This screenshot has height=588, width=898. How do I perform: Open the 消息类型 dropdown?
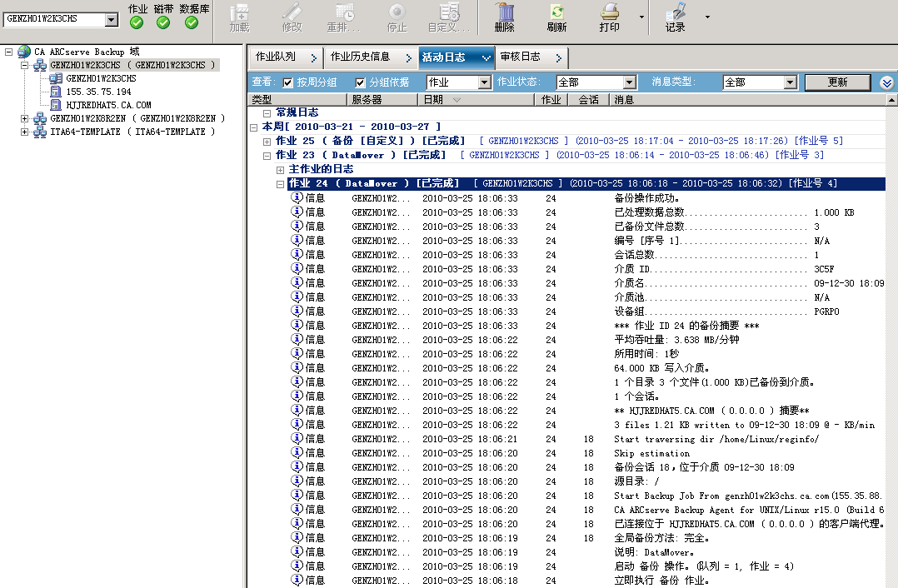click(x=791, y=82)
